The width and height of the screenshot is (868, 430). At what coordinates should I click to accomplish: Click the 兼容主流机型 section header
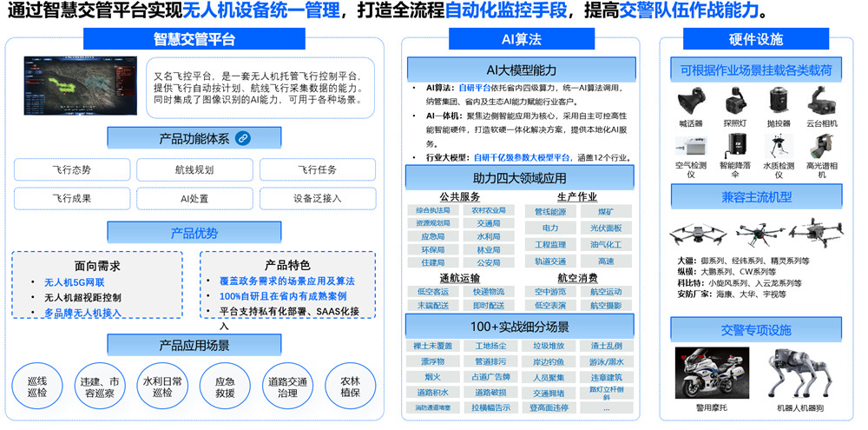coord(756,196)
